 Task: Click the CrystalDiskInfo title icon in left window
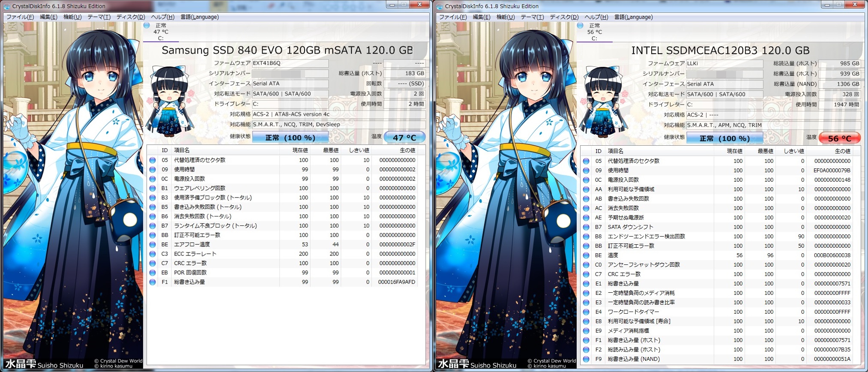[7, 6]
